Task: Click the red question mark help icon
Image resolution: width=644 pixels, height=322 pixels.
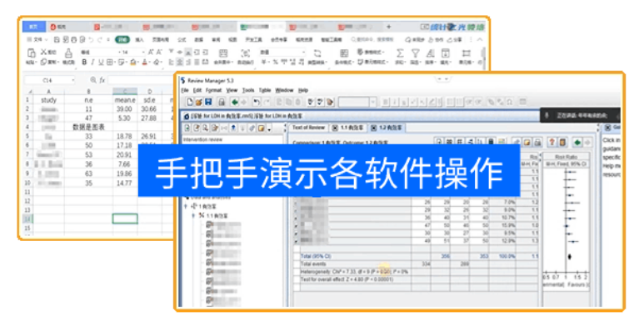Action: (552, 142)
